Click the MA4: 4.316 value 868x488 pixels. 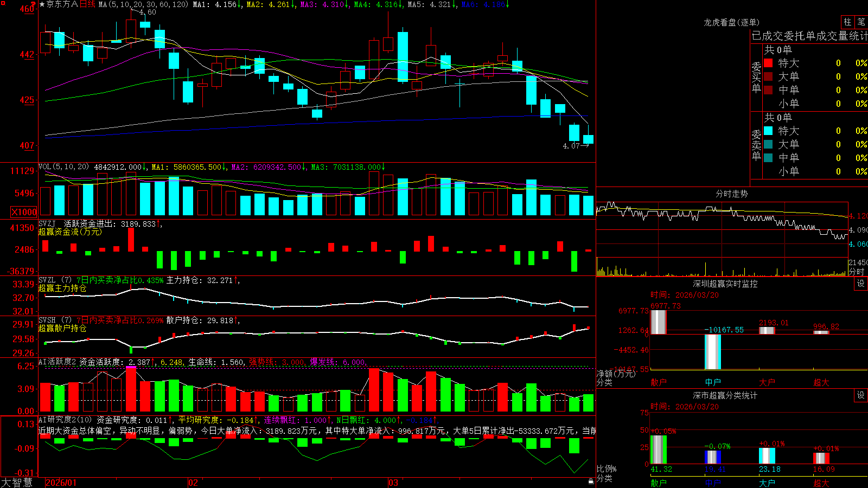[378, 4]
